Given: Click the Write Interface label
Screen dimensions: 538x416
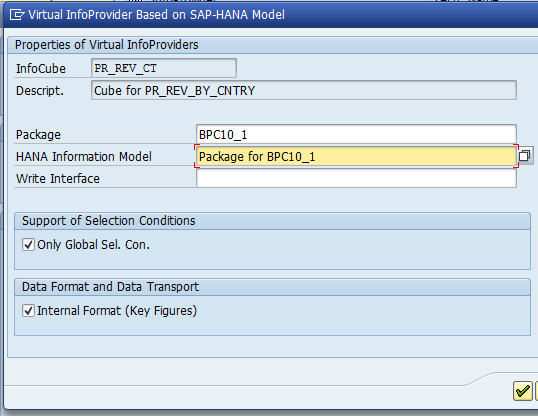Looking at the screenshot, I should (58, 178).
